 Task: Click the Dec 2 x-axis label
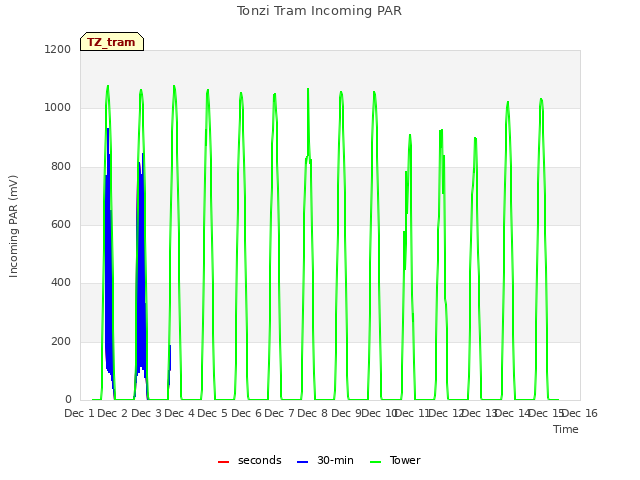113,413
